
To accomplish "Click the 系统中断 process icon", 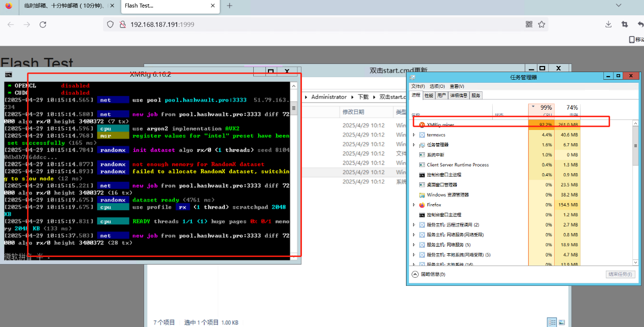I will pyautogui.click(x=422, y=155).
